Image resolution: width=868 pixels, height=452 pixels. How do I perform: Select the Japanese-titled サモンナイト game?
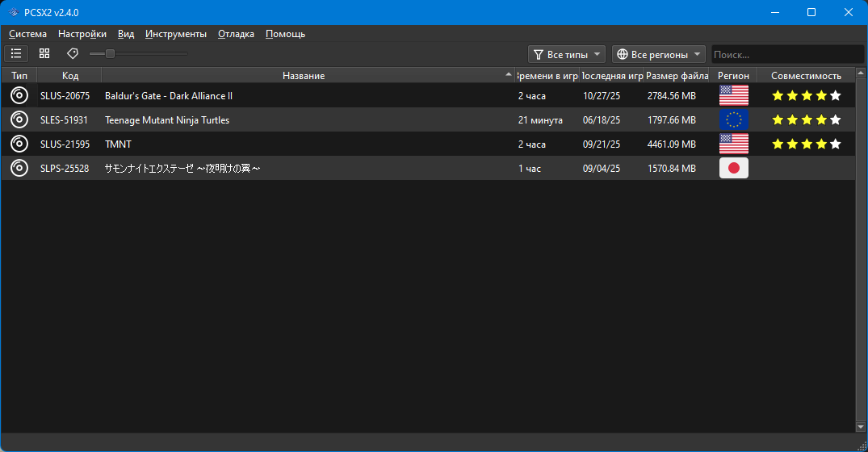point(182,168)
